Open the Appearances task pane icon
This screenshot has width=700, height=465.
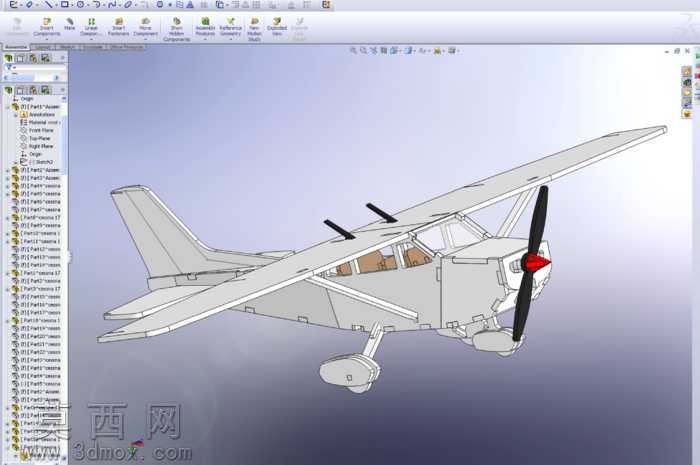[x=687, y=114]
